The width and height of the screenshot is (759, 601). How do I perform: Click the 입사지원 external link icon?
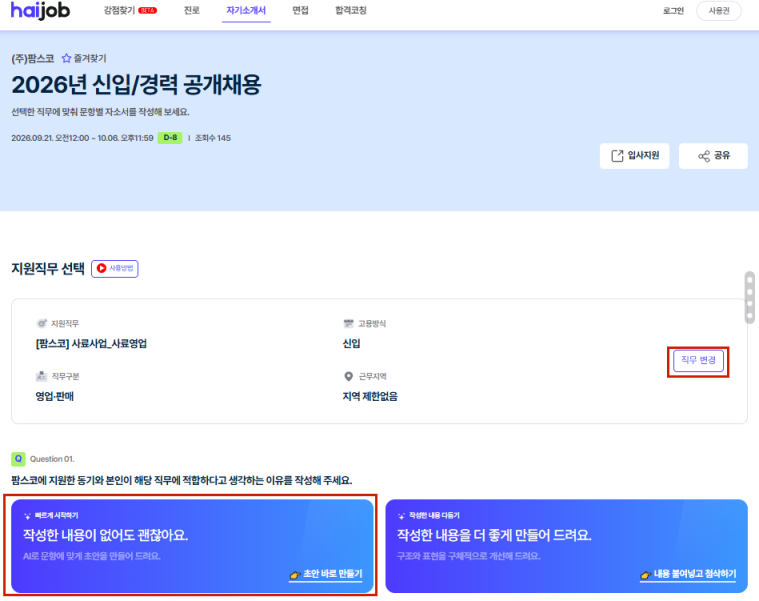click(617, 156)
